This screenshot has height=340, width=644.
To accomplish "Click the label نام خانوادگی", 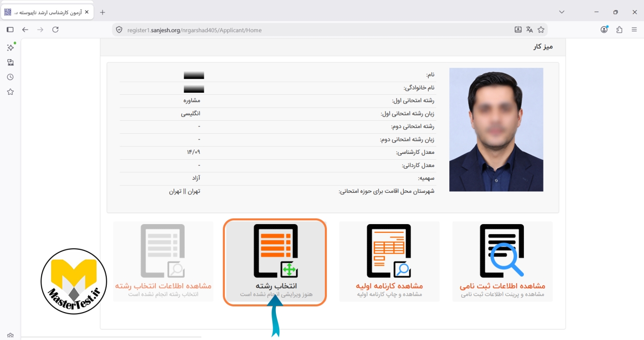I will [x=419, y=88].
